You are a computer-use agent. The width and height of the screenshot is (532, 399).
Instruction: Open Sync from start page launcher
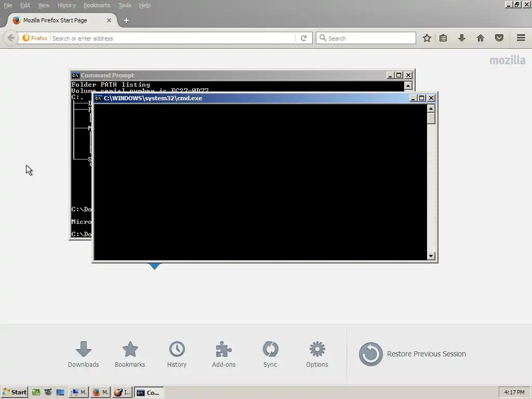tap(270, 354)
